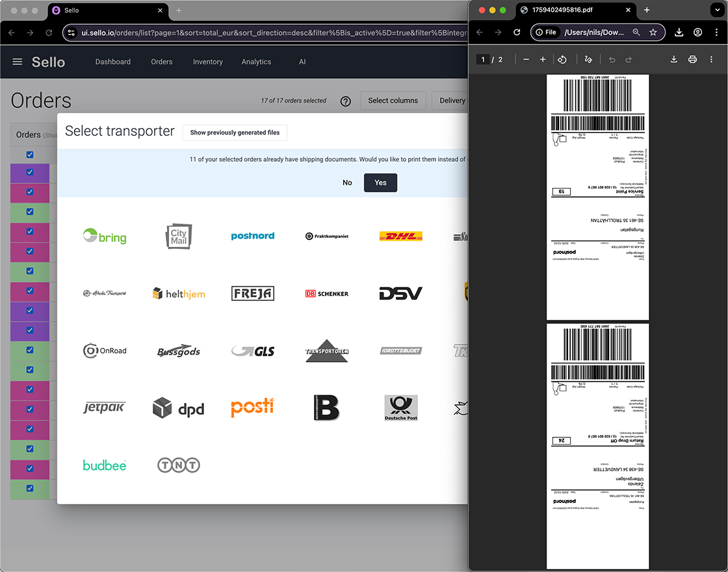Deselect the second order's checkbox
The width and height of the screenshot is (728, 572).
click(x=29, y=172)
